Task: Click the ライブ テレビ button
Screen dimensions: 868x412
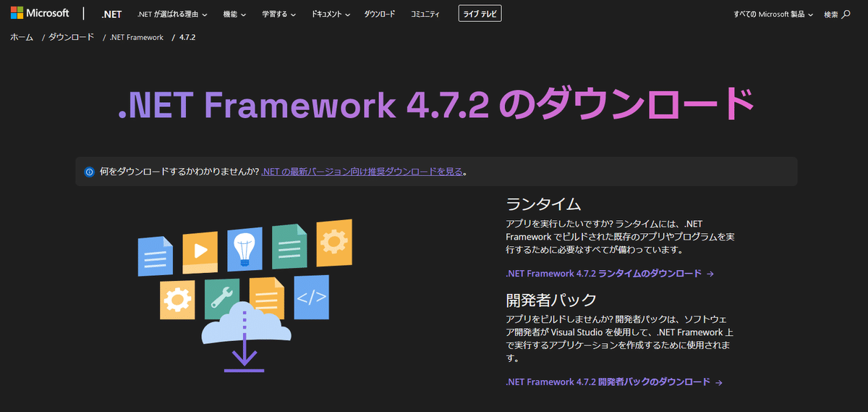Action: [480, 14]
